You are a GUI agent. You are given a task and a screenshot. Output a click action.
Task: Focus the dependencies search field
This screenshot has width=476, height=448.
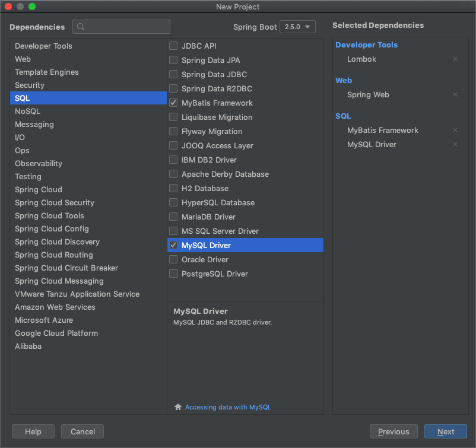(121, 27)
